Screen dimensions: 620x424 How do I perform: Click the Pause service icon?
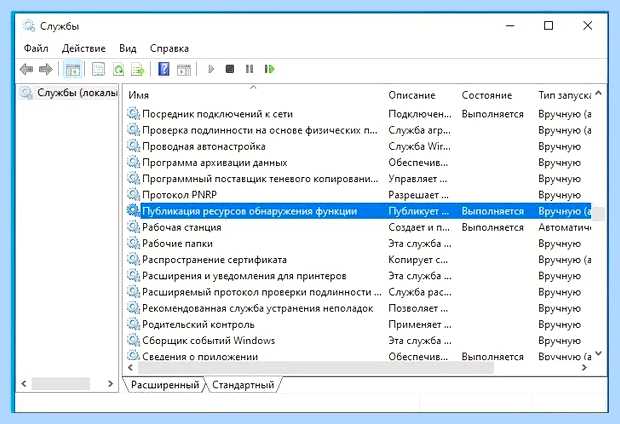[249, 69]
